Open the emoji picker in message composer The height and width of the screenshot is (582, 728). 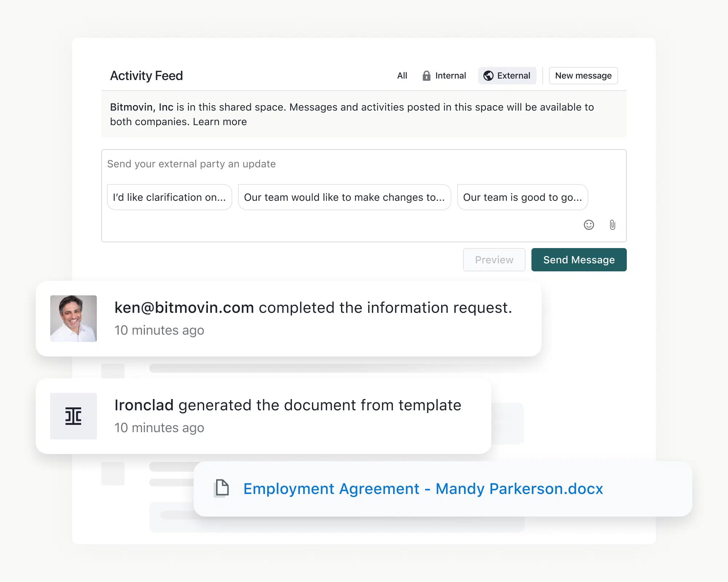pos(589,225)
